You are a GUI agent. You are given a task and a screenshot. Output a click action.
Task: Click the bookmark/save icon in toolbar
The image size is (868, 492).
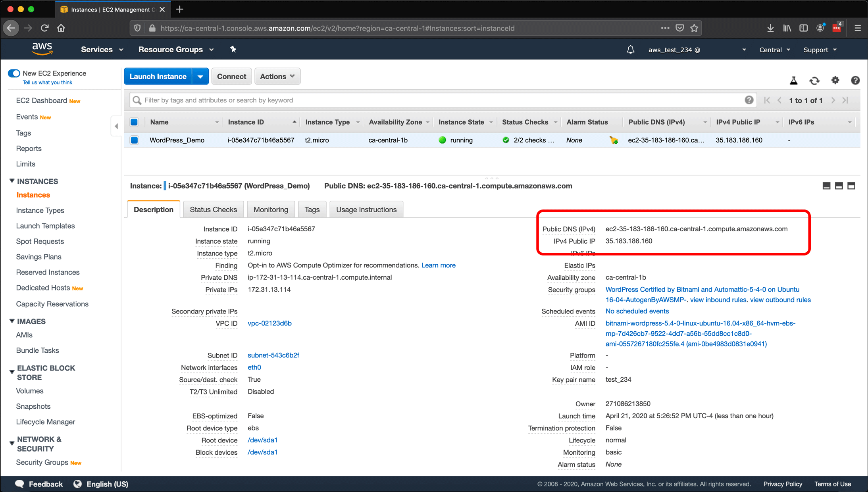tap(694, 28)
